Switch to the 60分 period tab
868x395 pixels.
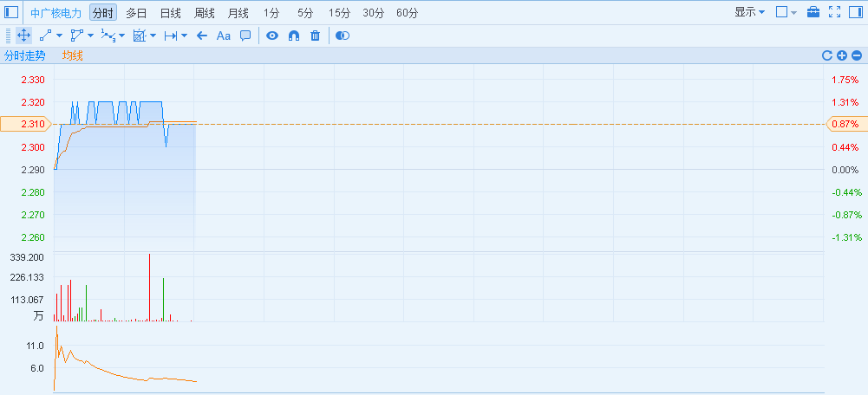click(408, 13)
